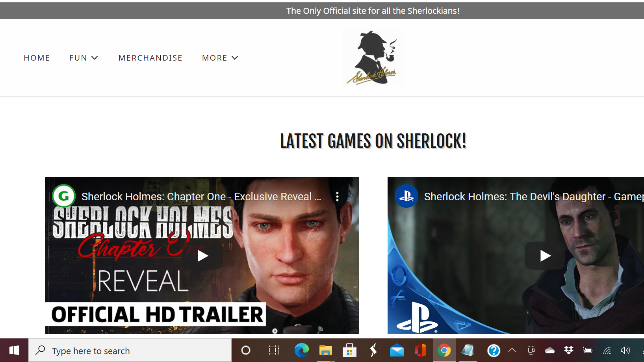644x362 pixels.
Task: Open Task View in the taskbar
Action: (x=274, y=350)
